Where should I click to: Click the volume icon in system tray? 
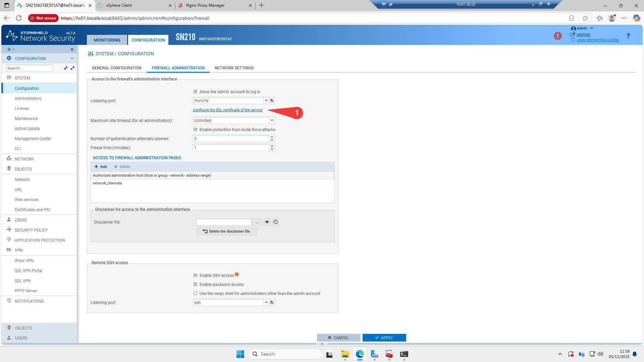coord(600,354)
